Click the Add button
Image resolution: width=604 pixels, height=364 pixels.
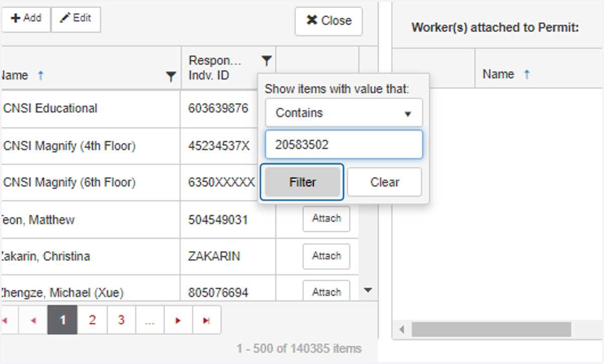point(26,19)
